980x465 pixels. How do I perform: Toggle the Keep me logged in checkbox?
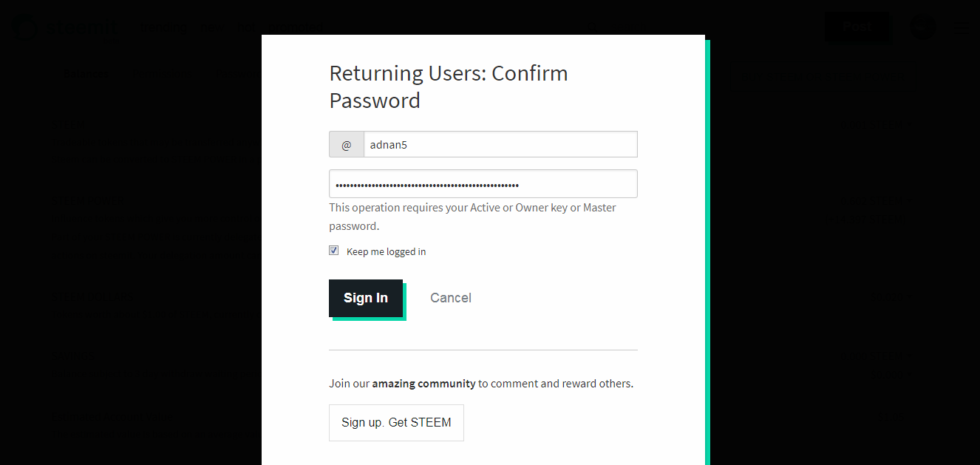(334, 251)
